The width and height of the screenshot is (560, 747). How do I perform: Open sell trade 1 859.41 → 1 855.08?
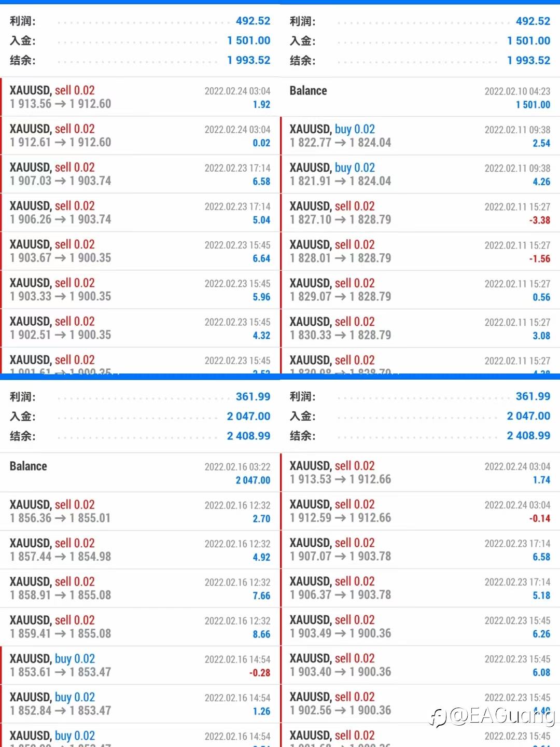(140, 627)
